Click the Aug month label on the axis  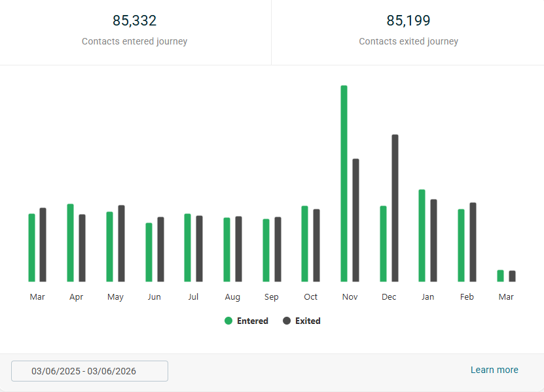pos(232,297)
